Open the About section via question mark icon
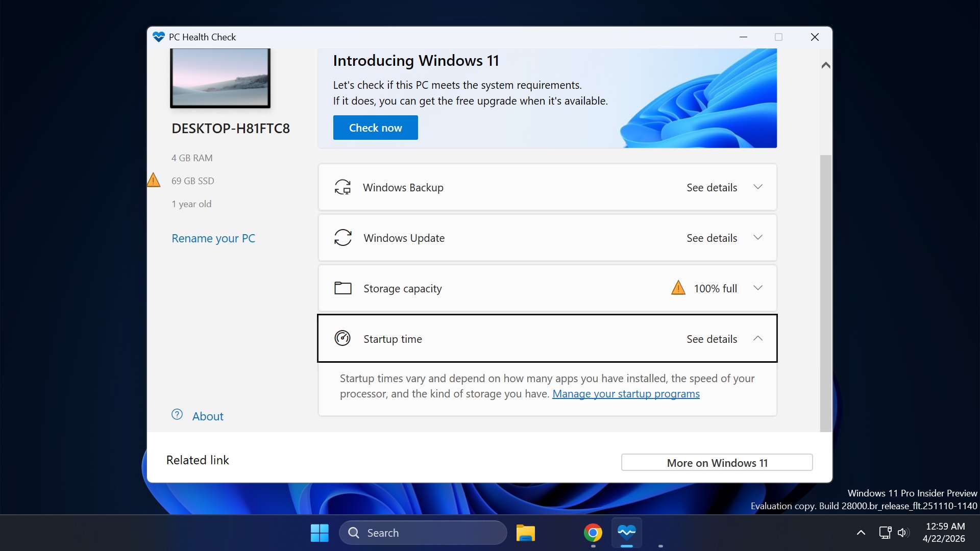The width and height of the screenshot is (980, 551). tap(177, 415)
